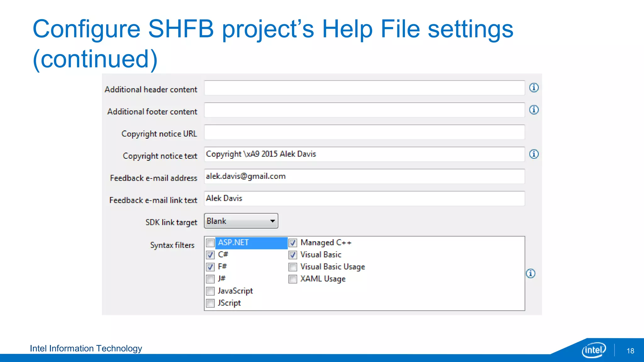This screenshot has height=362, width=644.
Task: Click info icon beside Copyright notice text
Action: point(534,154)
